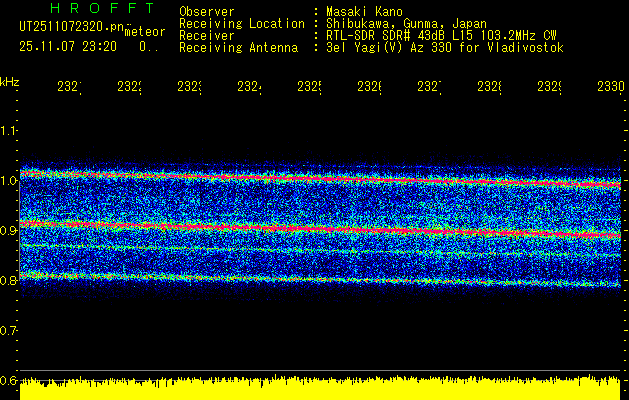Select observer name Masaki Kano
Image resolution: width=629 pixels, height=400 pixels.
tap(364, 12)
